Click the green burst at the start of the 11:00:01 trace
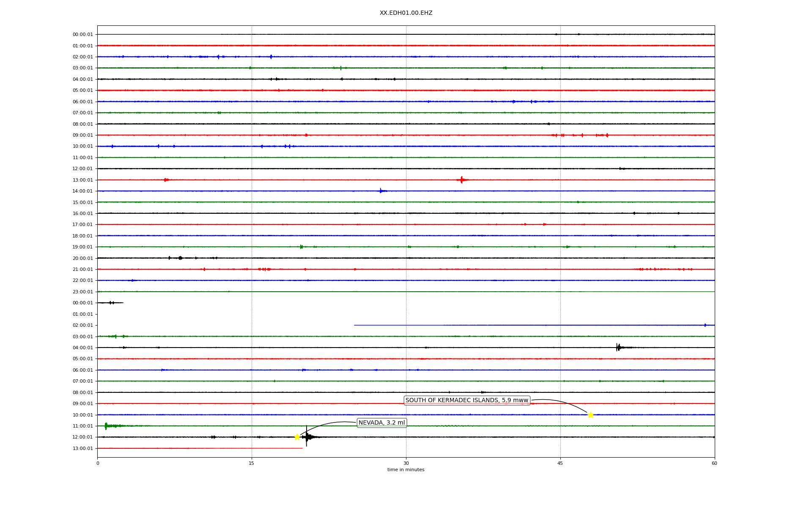The width and height of the screenshot is (812, 508). pyautogui.click(x=106, y=426)
